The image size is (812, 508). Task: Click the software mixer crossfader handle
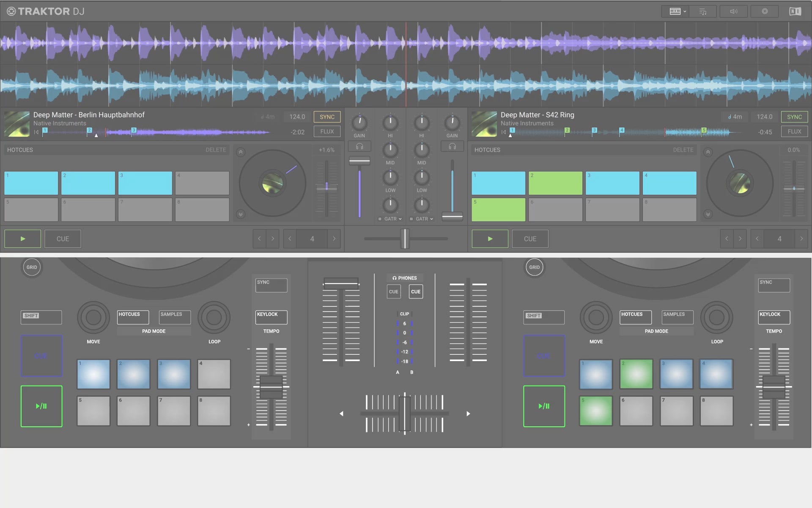point(405,238)
